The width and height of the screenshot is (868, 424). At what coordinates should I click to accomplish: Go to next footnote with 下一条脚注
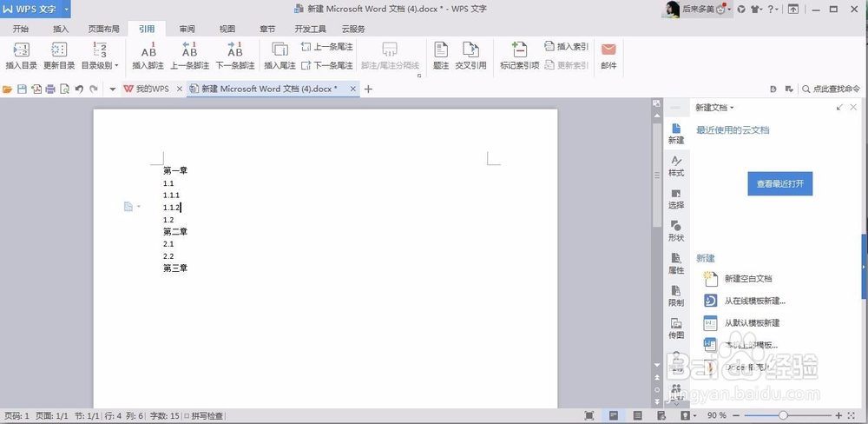(234, 56)
